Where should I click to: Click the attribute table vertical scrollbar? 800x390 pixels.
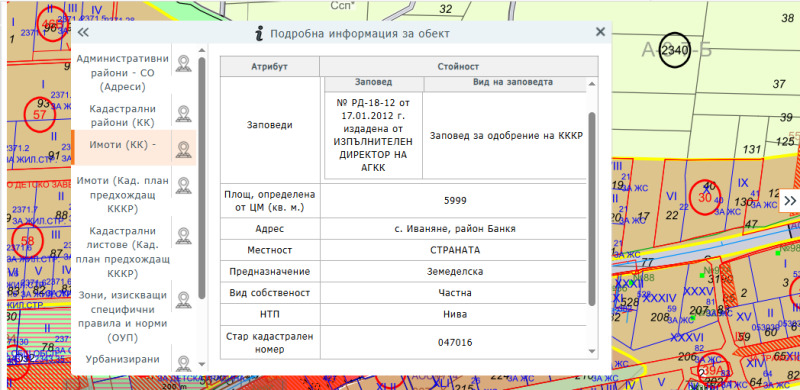coord(592,209)
